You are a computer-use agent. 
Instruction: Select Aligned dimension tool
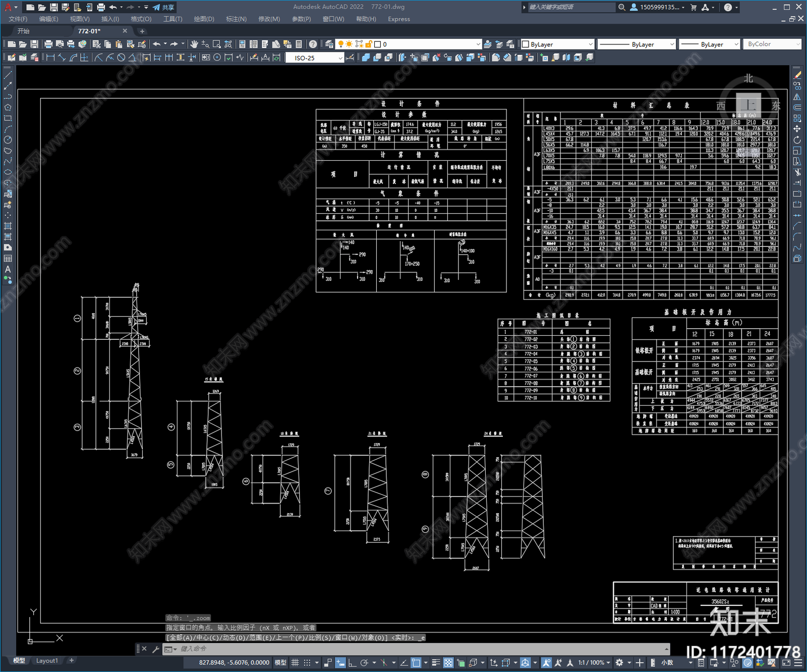pyautogui.click(x=62, y=57)
